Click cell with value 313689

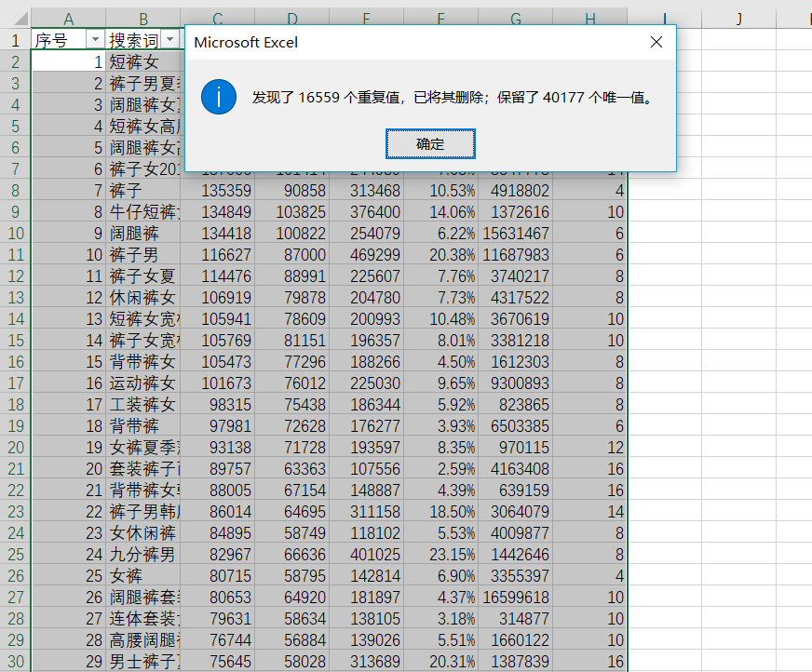coord(367,661)
